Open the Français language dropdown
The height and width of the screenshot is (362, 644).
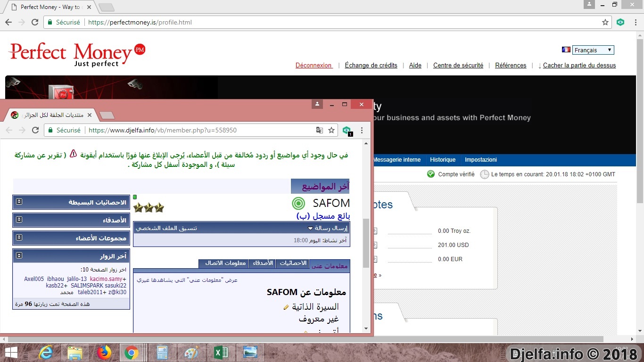593,50
